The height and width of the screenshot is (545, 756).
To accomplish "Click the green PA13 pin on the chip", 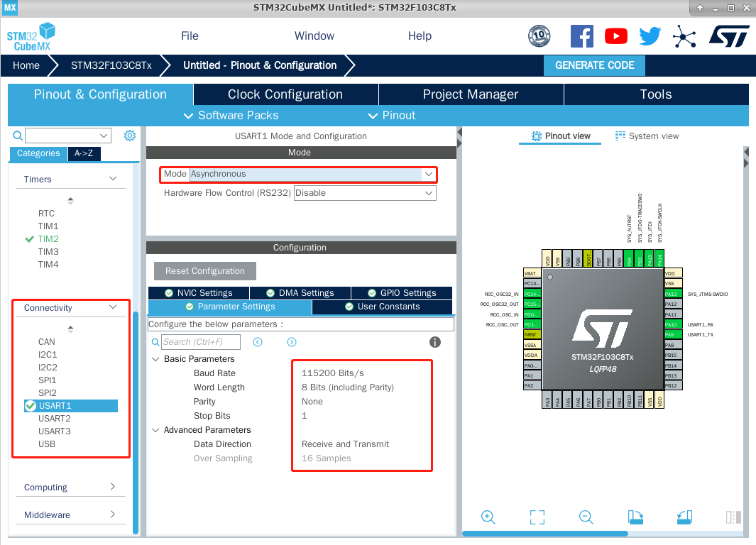I will tap(673, 294).
